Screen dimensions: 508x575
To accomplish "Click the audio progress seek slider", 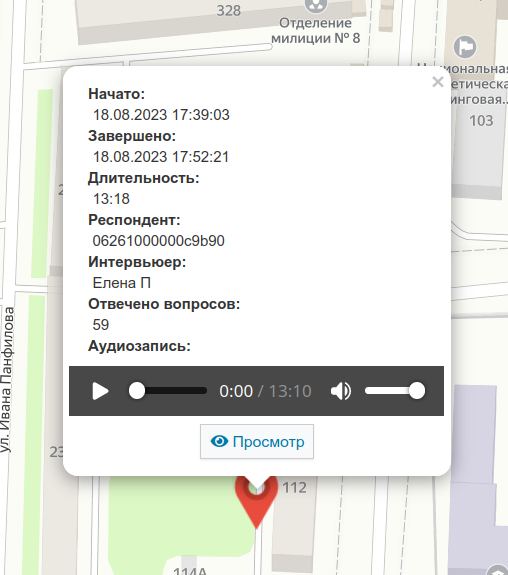I will point(168,391).
